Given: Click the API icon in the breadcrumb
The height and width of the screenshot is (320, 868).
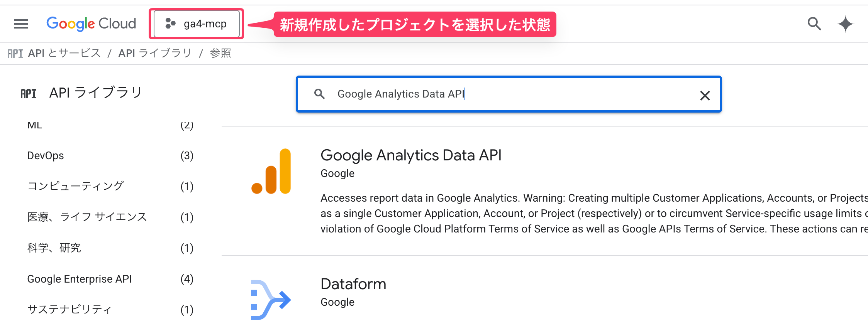Looking at the screenshot, I should tap(15, 53).
